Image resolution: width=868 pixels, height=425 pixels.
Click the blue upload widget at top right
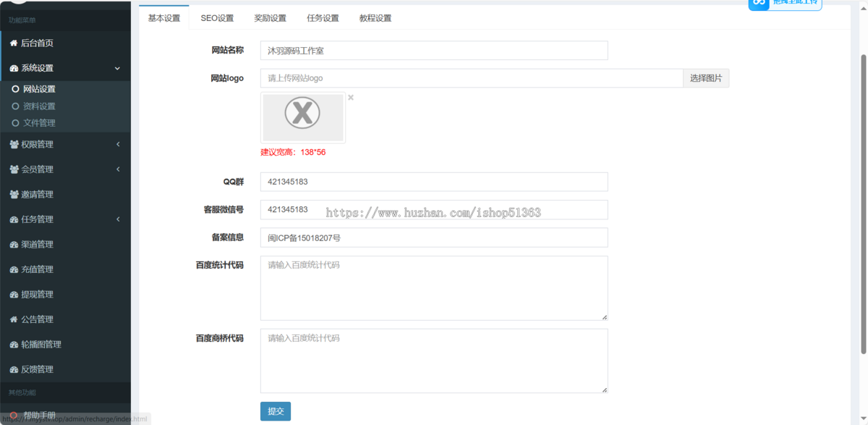click(785, 4)
